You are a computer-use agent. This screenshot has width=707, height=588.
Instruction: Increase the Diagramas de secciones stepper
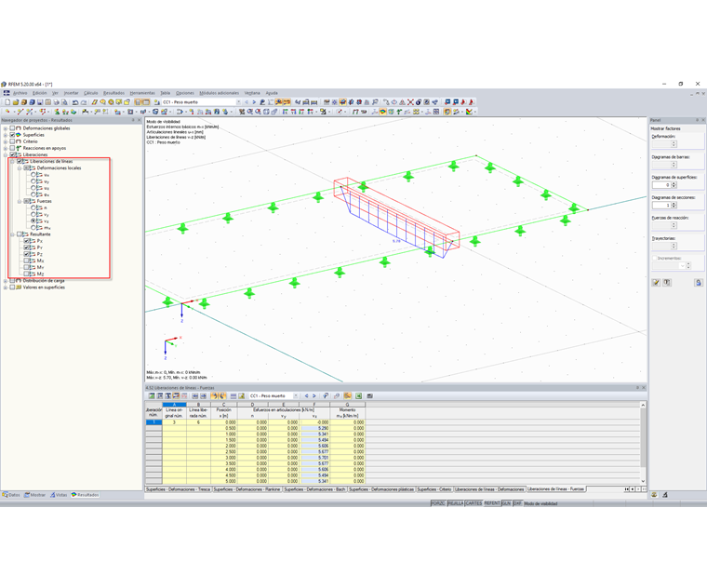674,204
